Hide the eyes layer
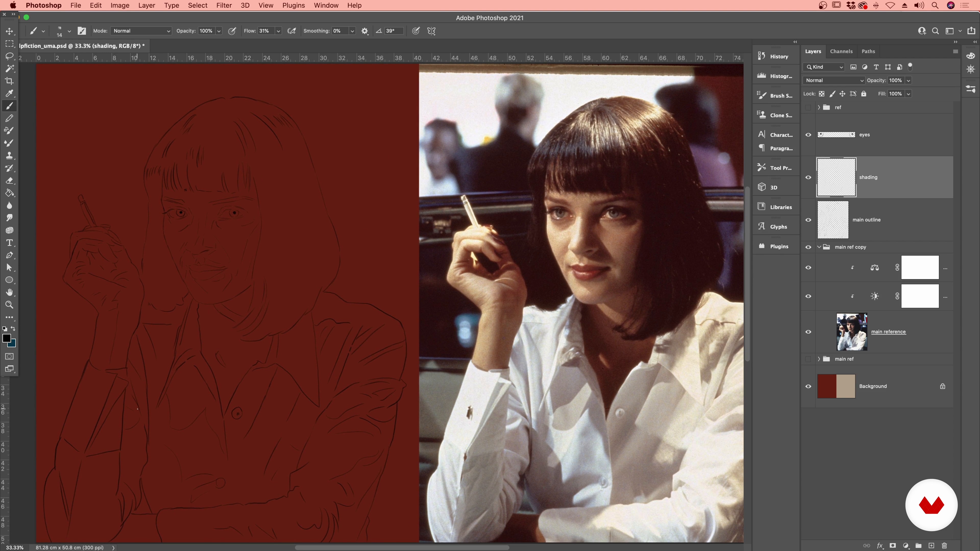980x551 pixels. click(808, 135)
